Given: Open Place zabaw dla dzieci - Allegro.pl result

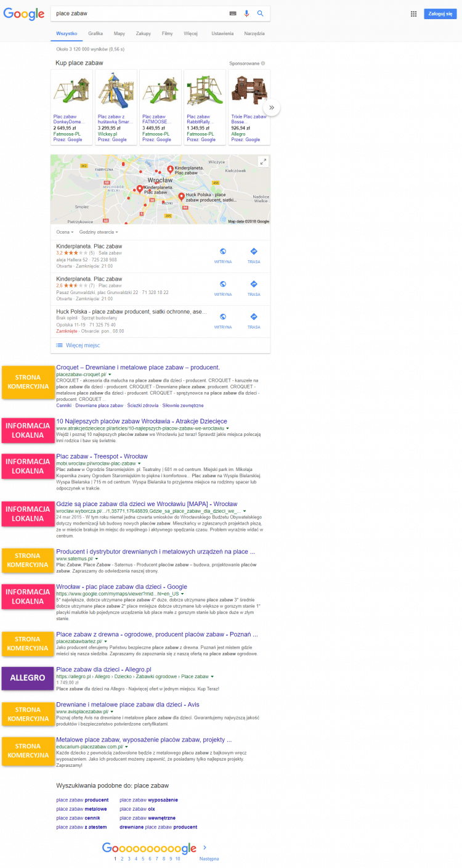Looking at the screenshot, I should point(103,669).
